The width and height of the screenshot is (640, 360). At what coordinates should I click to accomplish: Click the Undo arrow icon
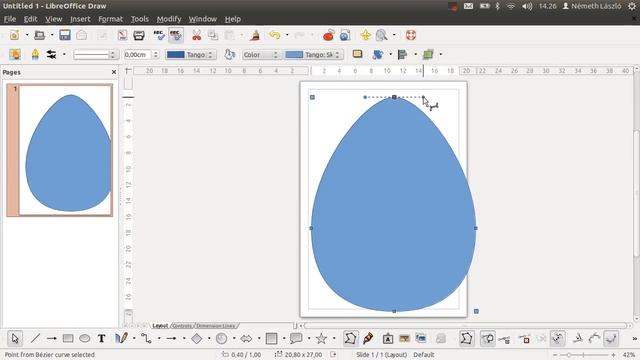274,35
